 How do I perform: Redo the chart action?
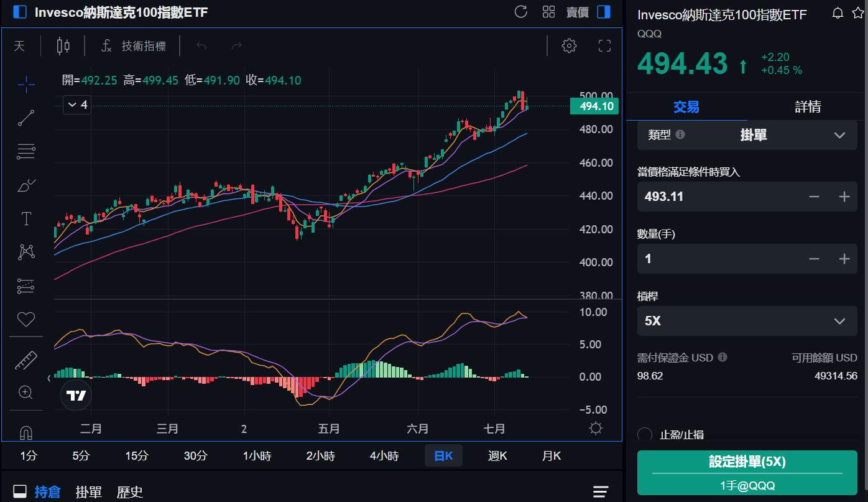[x=236, y=45]
